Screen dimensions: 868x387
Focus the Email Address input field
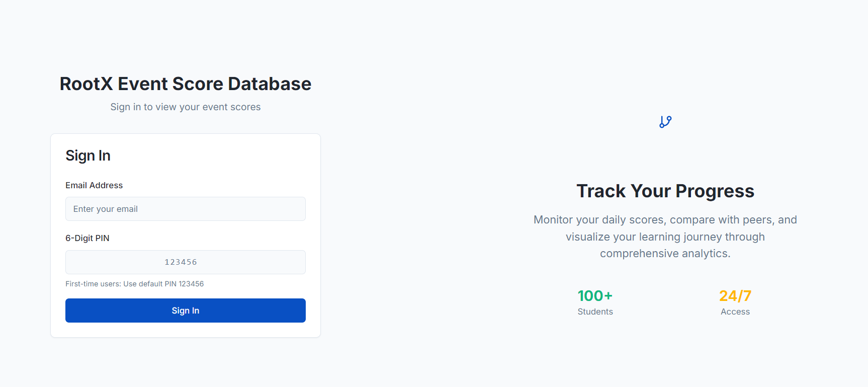click(185, 209)
